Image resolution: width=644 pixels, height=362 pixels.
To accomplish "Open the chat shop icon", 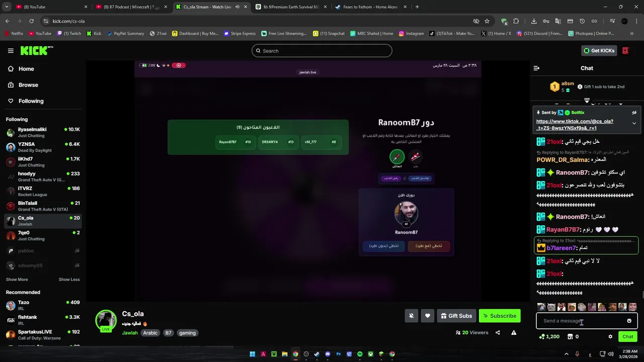I will pyautogui.click(x=570, y=336).
